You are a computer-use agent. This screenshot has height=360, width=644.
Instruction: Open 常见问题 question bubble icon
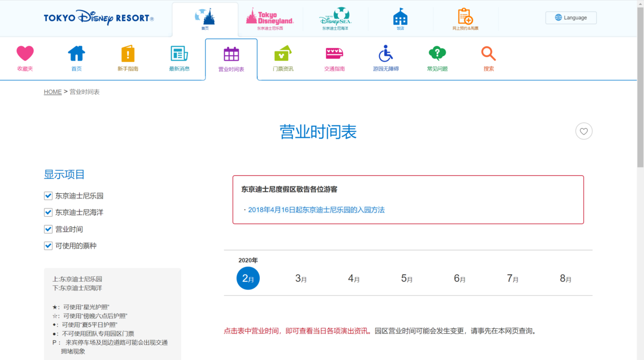pos(437,53)
